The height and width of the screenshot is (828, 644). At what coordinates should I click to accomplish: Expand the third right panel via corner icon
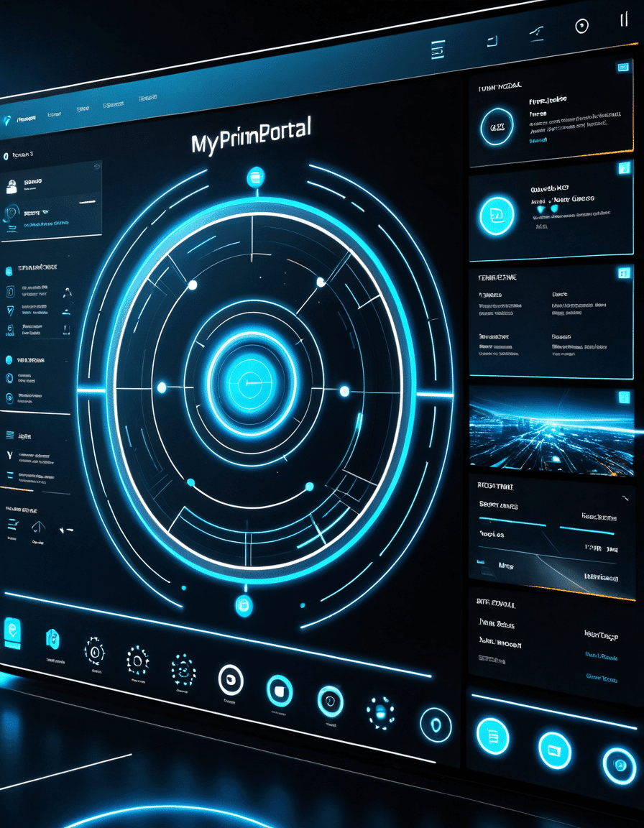tap(624, 273)
